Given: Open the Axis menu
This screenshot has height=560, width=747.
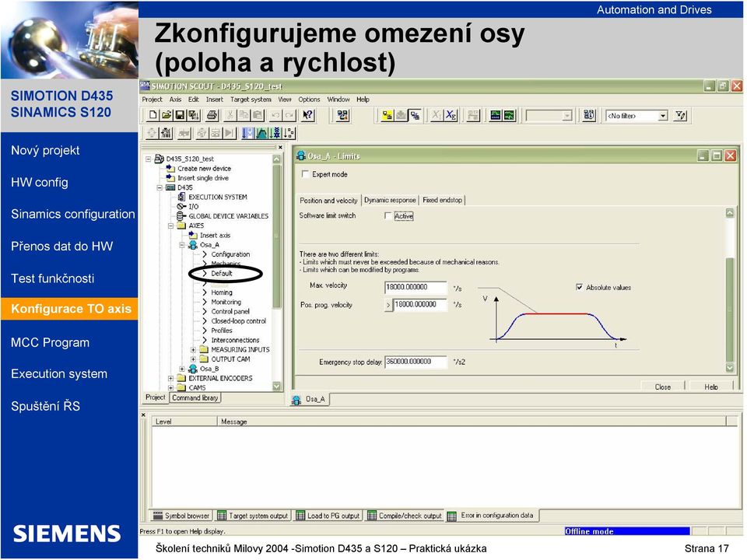Looking at the screenshot, I should 175,100.
